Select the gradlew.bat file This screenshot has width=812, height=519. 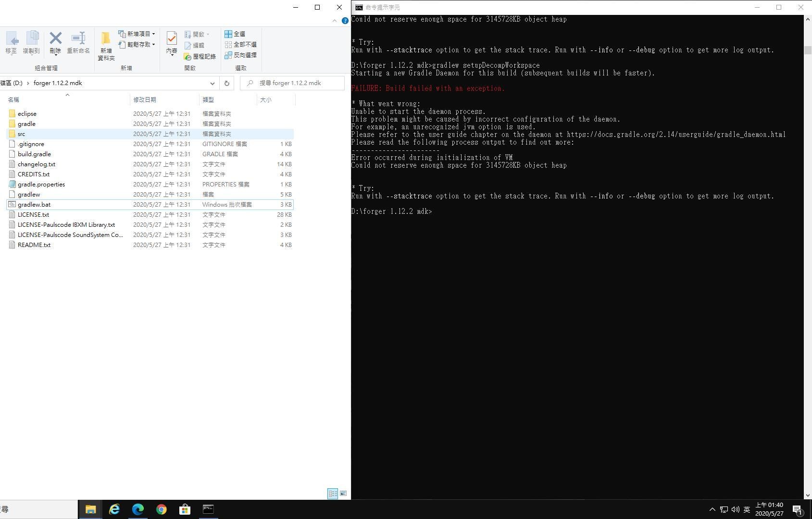pos(34,204)
